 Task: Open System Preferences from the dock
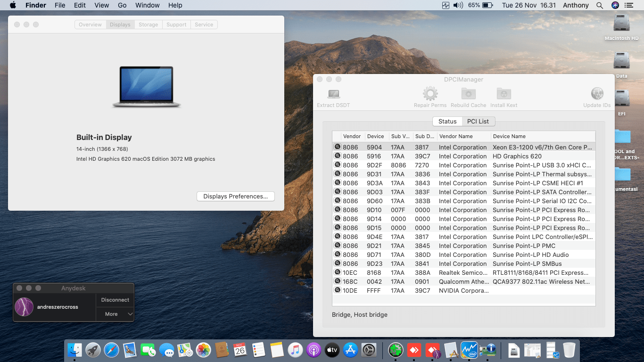369,350
